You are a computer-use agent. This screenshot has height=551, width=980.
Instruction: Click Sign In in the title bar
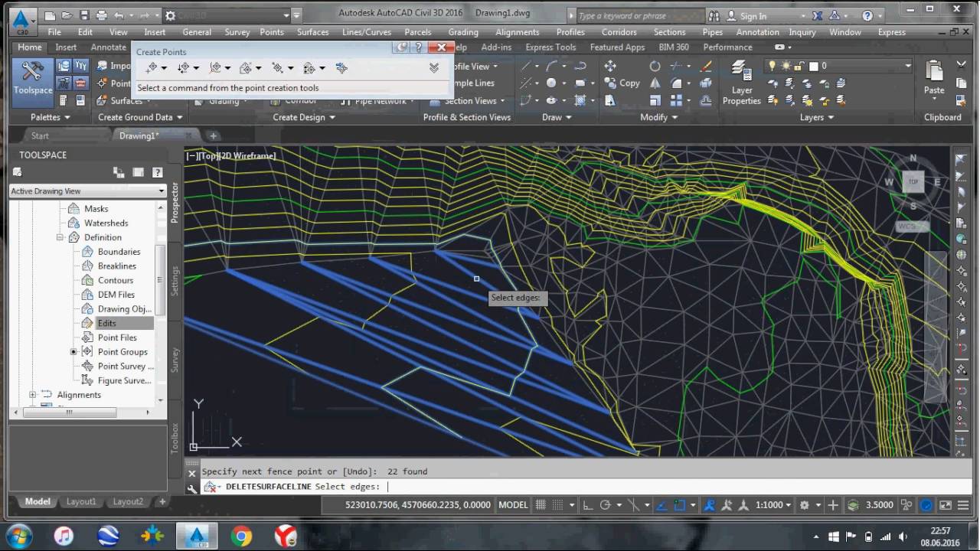pyautogui.click(x=753, y=15)
